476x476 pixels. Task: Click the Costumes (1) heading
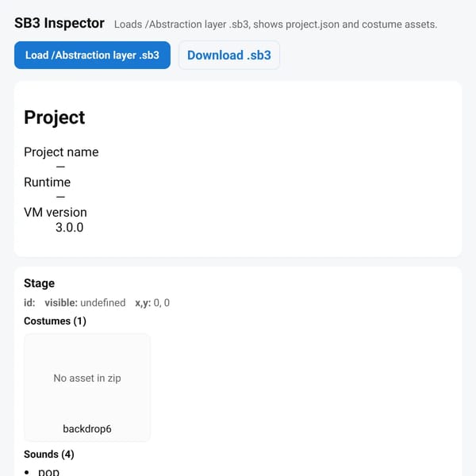(56, 321)
